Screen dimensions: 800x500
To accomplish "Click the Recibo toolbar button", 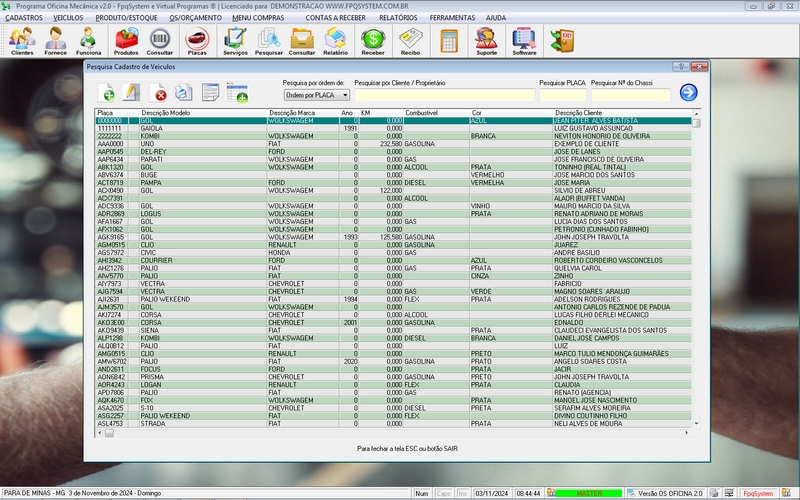I will coord(410,40).
